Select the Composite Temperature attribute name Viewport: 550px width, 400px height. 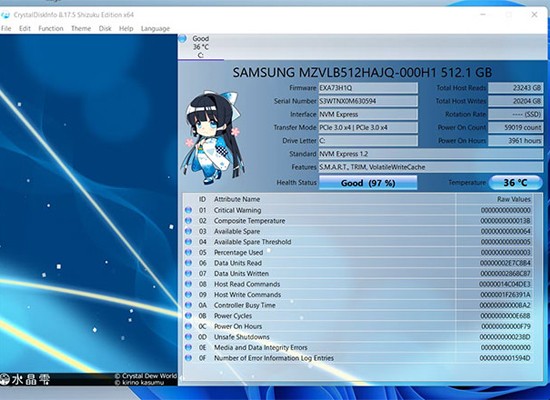pos(249,221)
